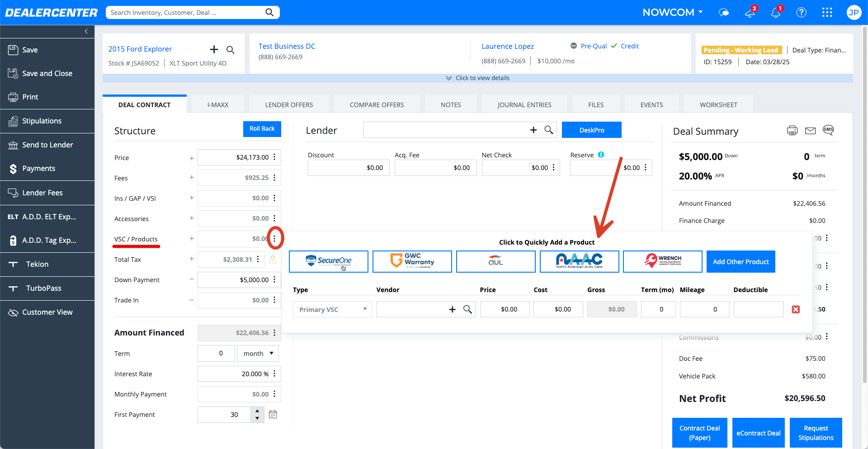This screenshot has width=868, height=449.
Task: Open Payments dollar icon
Action: click(13, 169)
